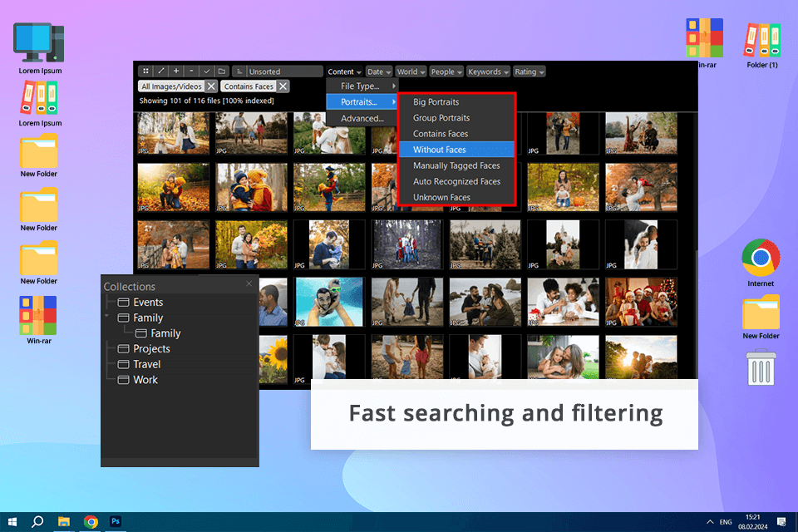Open the Lorem Ipsum computer desktop icon

(40, 48)
